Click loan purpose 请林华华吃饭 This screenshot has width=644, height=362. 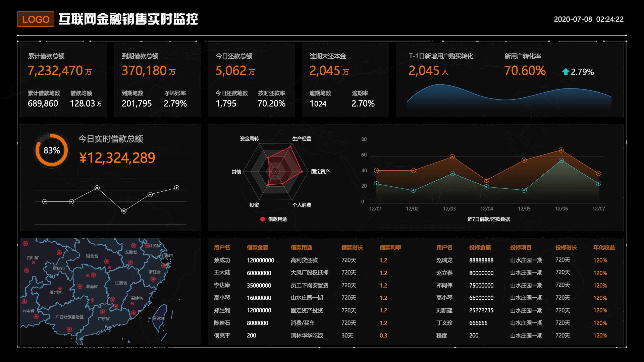point(307,336)
